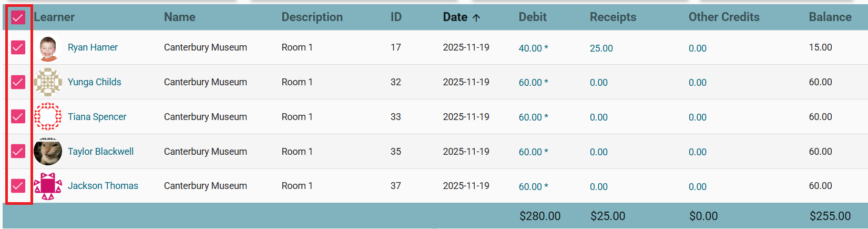This screenshot has width=868, height=229.
Task: Open Ryan Hamer's learner profile link
Action: point(93,47)
